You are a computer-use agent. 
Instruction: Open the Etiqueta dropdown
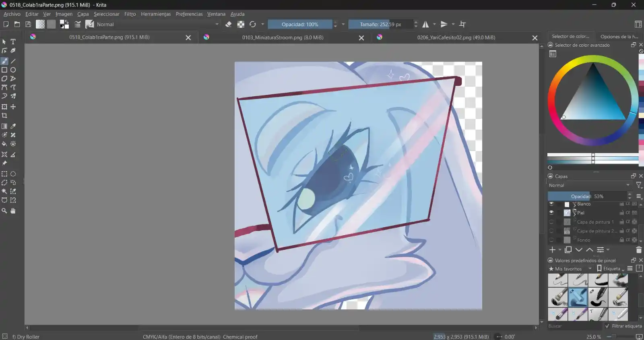pyautogui.click(x=611, y=269)
